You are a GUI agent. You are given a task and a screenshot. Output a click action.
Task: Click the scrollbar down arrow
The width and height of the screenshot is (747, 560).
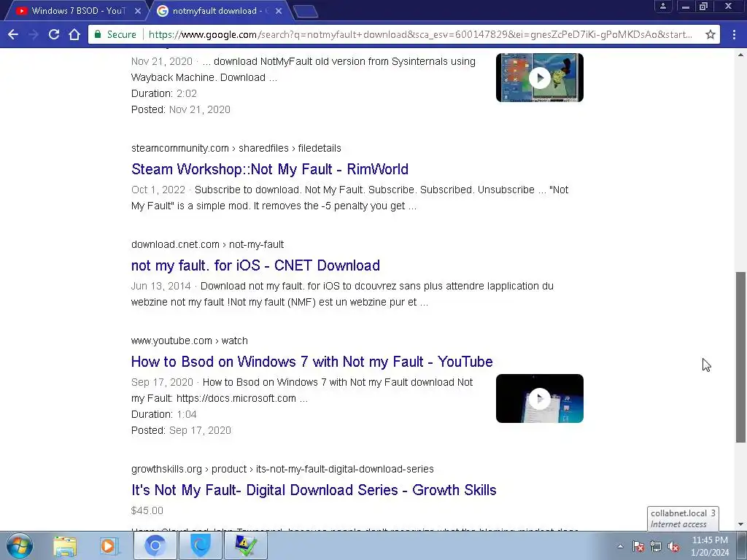pos(740,524)
